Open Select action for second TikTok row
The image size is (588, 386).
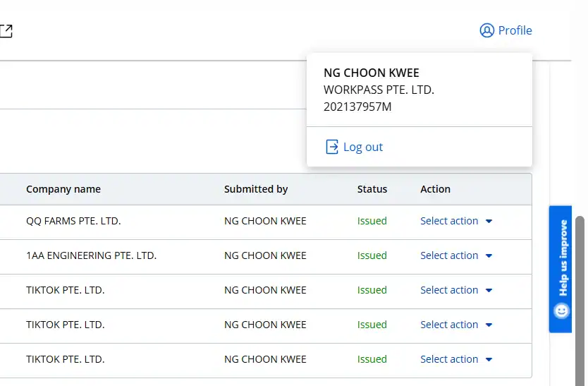click(x=455, y=325)
